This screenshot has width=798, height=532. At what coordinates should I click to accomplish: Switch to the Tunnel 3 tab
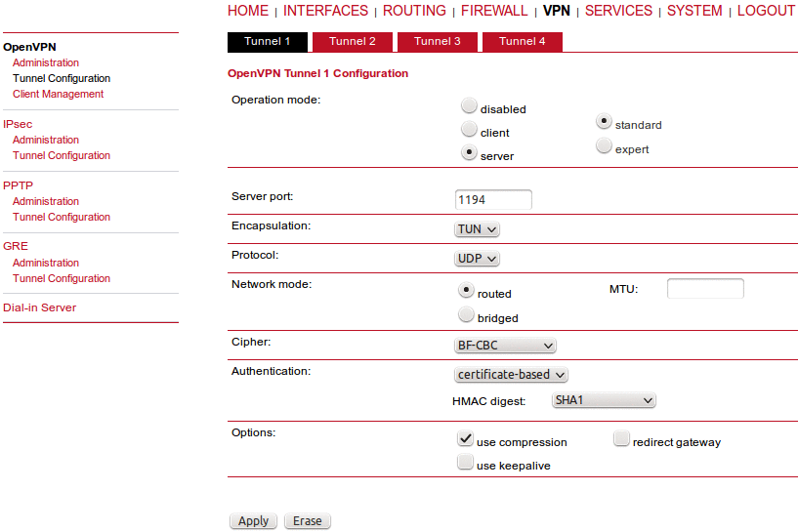(x=438, y=42)
